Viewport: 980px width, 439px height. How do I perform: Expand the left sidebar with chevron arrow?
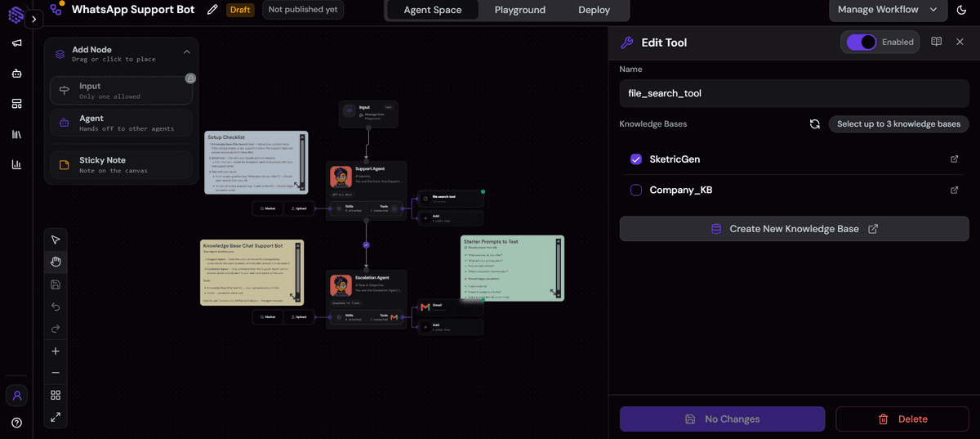[33, 19]
